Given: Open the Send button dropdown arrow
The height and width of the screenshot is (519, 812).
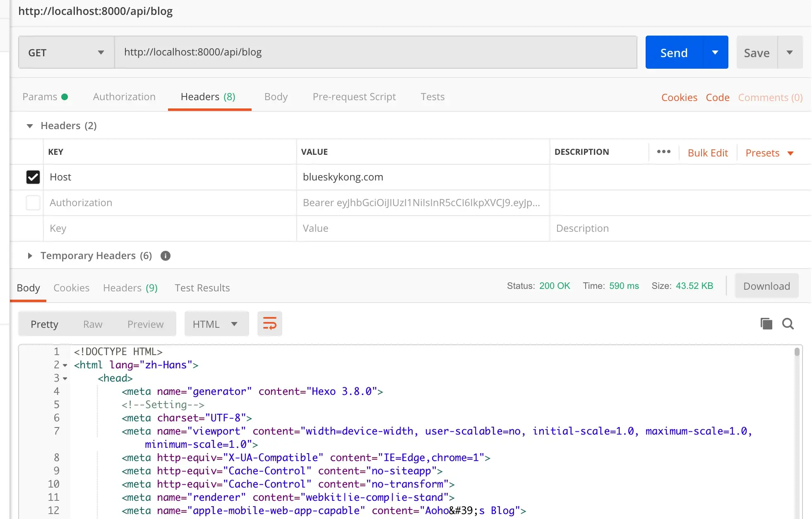Looking at the screenshot, I should [x=715, y=53].
